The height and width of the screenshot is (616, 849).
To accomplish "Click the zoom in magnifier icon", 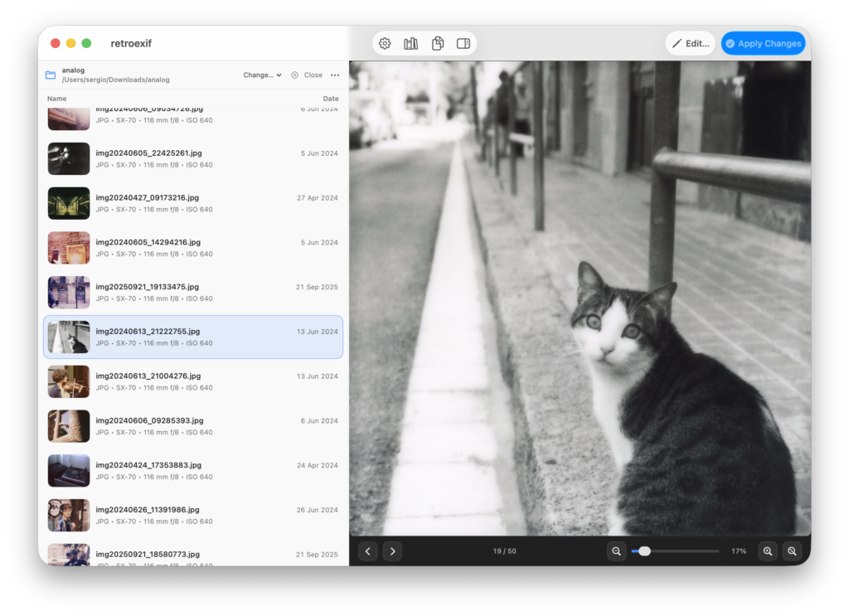I will pyautogui.click(x=768, y=551).
